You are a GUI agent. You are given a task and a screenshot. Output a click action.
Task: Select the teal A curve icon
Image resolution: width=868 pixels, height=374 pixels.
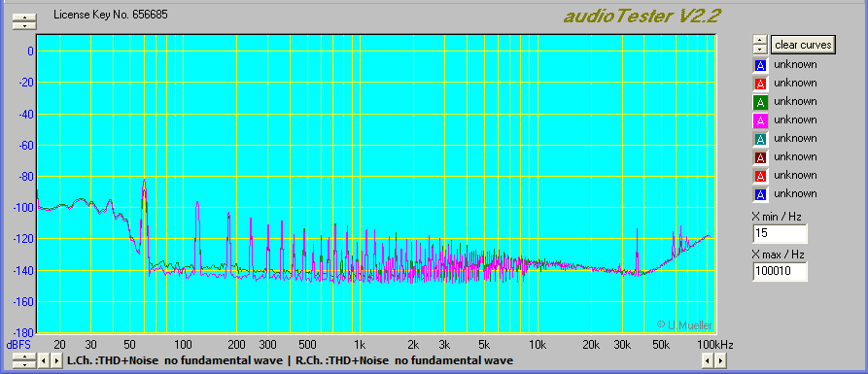(x=761, y=139)
